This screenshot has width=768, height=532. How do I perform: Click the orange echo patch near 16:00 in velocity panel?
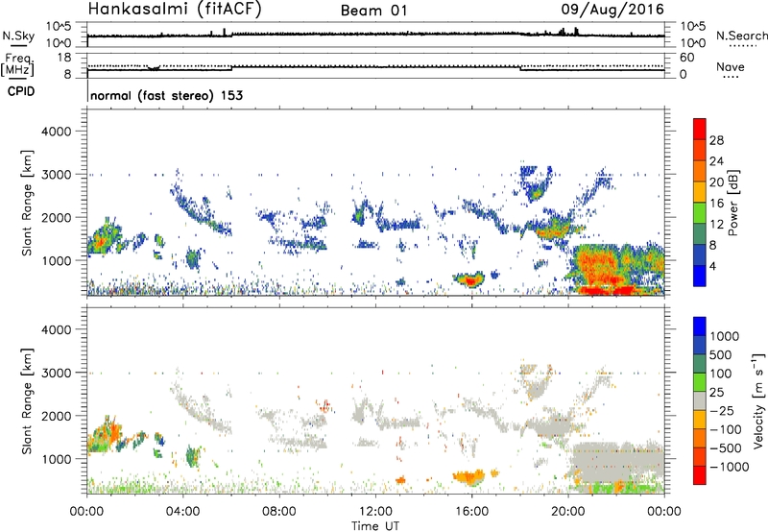[469, 476]
